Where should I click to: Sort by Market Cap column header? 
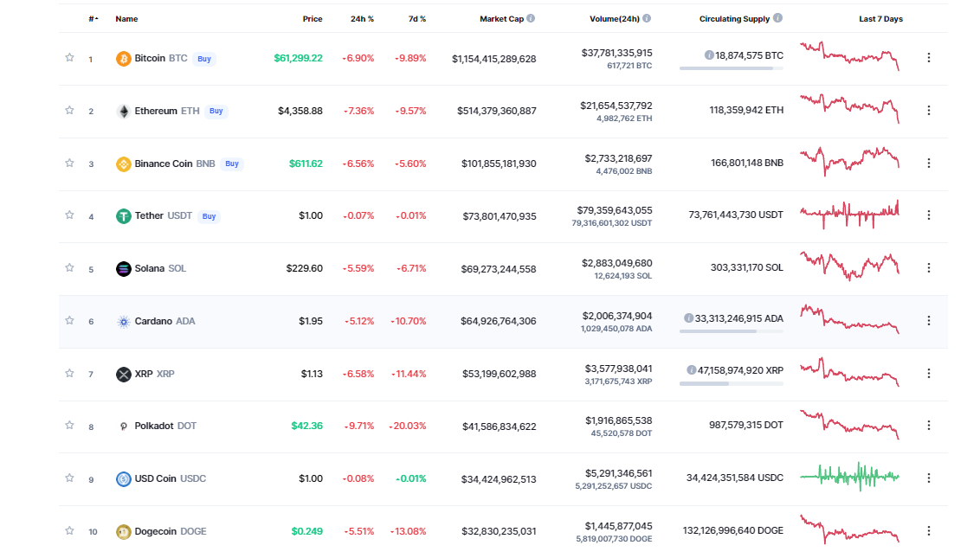[x=502, y=19]
